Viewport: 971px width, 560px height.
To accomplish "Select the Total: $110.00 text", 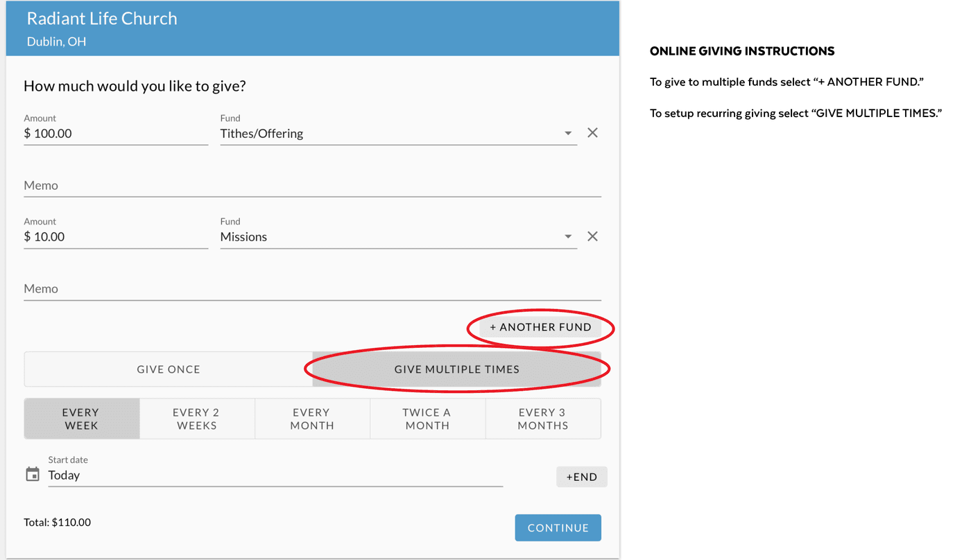I will [x=58, y=523].
